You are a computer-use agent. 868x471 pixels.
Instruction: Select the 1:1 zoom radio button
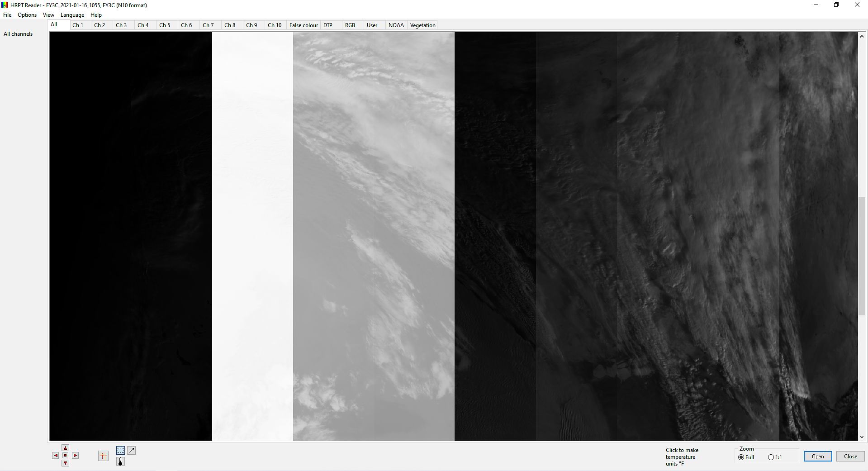775,457
